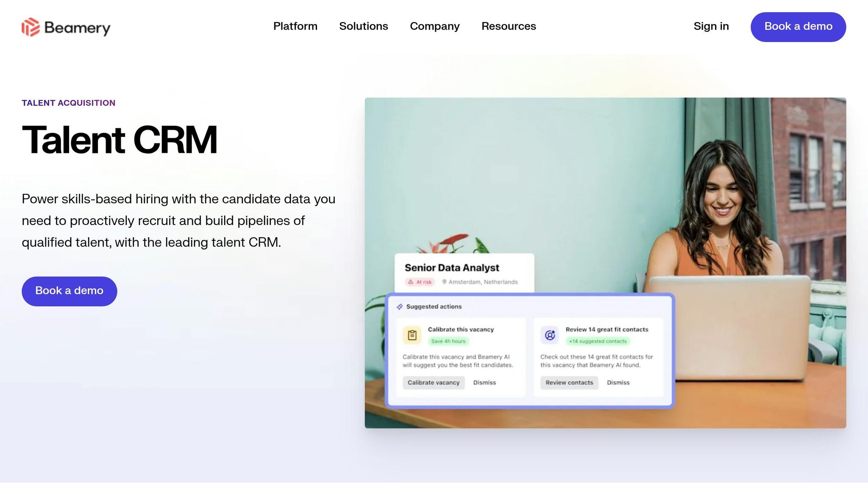Click the Sign in link

(x=711, y=26)
